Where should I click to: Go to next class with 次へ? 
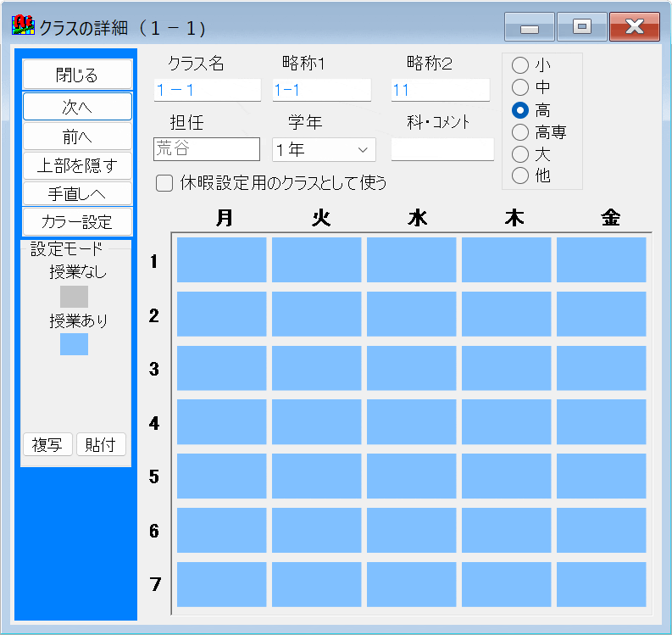click(x=77, y=107)
